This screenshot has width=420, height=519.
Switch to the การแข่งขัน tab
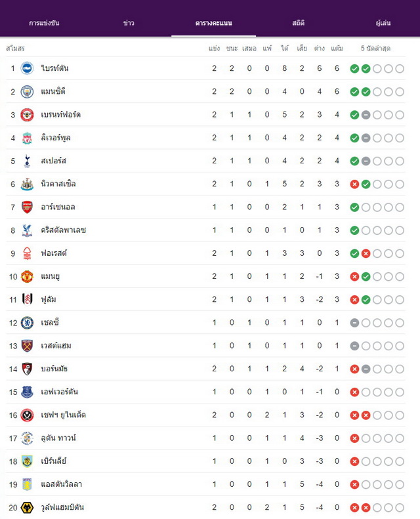[x=44, y=23]
